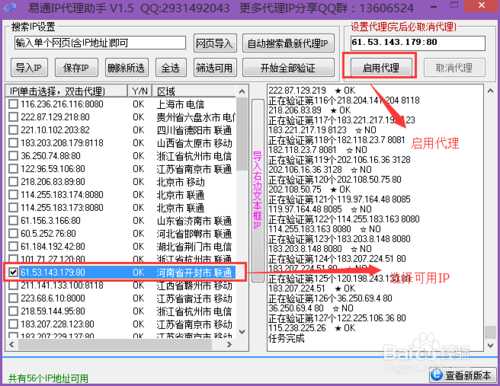Click the application icon in title bar
Screen dimensions: 500x386
point(11,7)
